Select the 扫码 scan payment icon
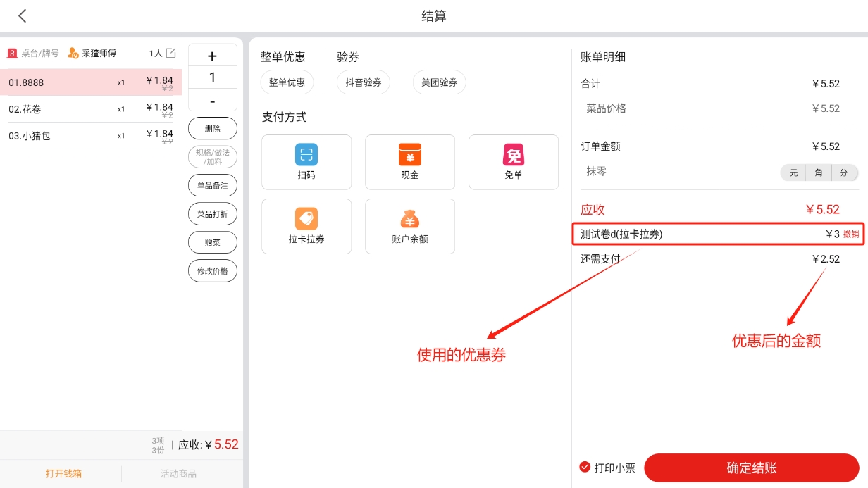 (306, 155)
